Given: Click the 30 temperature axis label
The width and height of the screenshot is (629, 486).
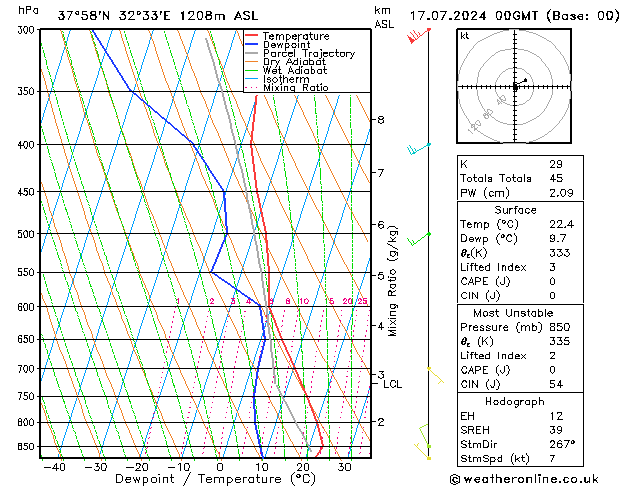Looking at the screenshot, I should [x=345, y=467].
